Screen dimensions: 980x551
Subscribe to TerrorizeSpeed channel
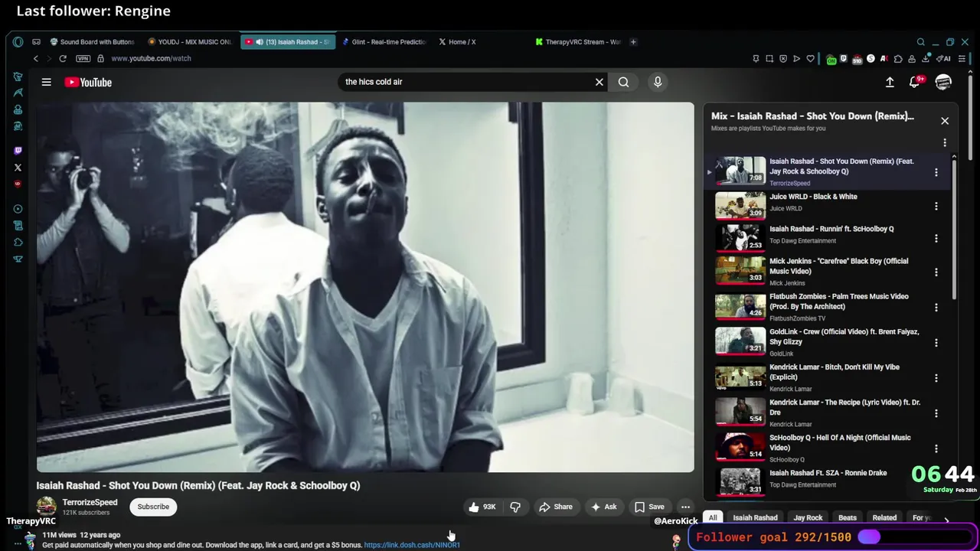pyautogui.click(x=153, y=507)
